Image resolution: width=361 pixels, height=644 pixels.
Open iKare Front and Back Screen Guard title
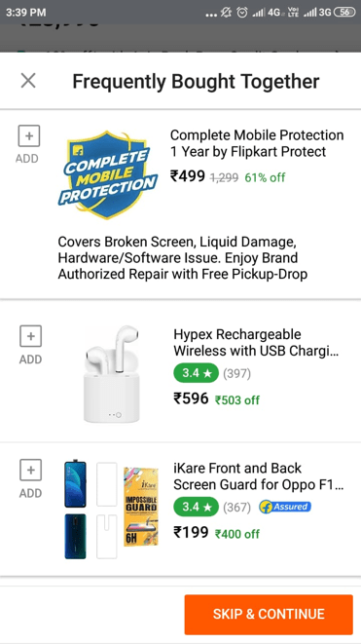[259, 476]
